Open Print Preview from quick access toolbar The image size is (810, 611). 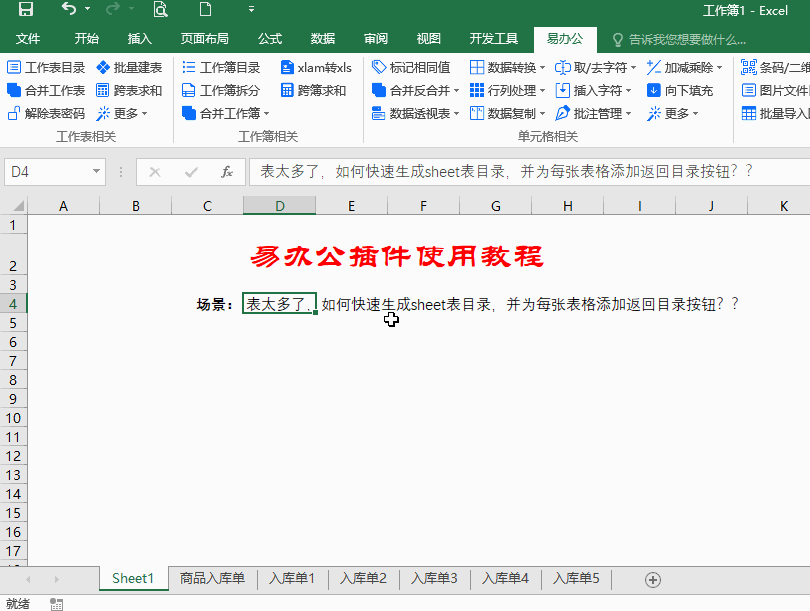(x=161, y=9)
